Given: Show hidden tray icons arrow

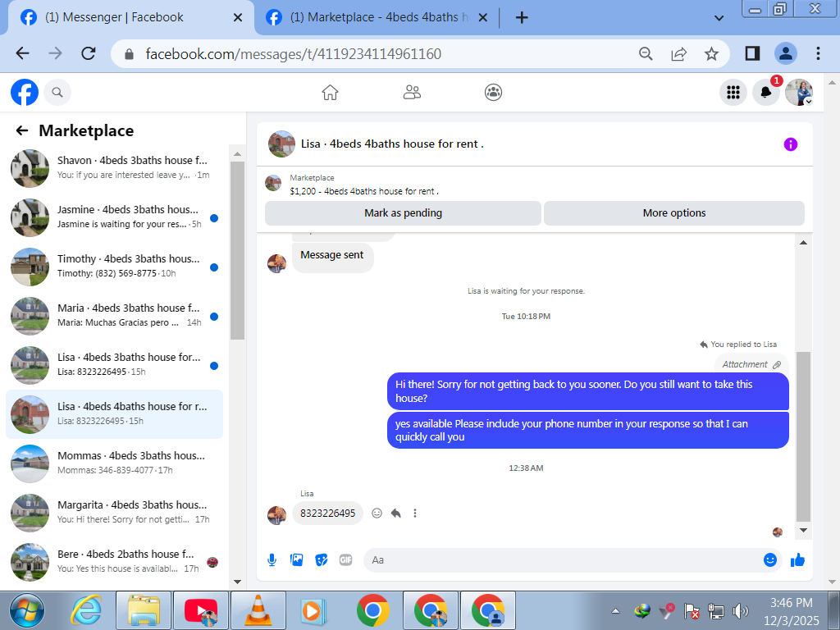Looking at the screenshot, I should [615, 611].
